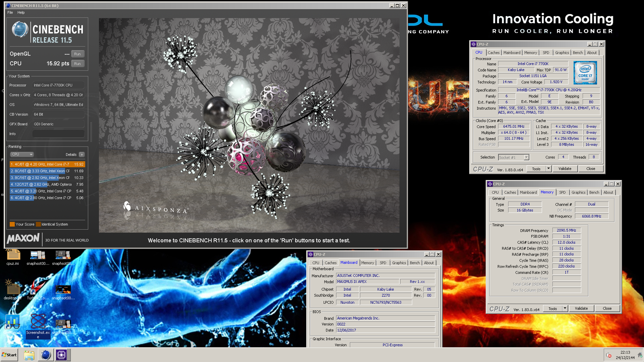This screenshot has width=644, height=362.
Task: Switch to CPU tab in mainboard CPU-Z window
Action: [x=316, y=263]
